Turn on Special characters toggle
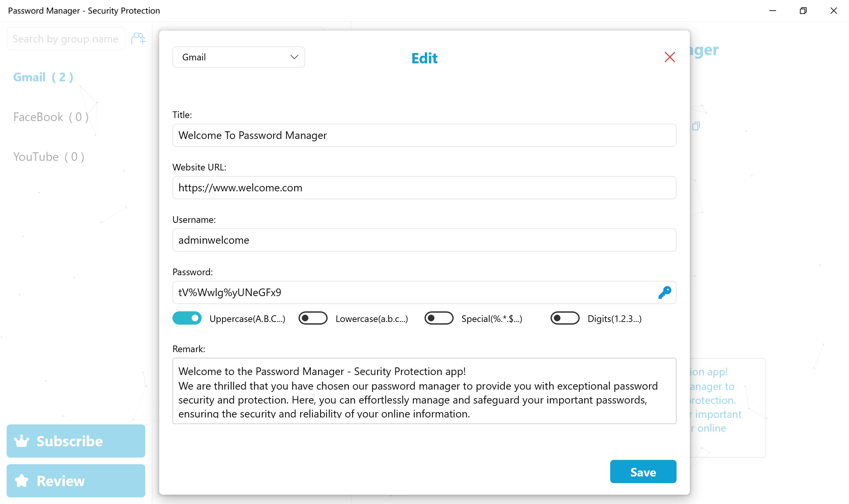This screenshot has height=504, width=849. (x=438, y=318)
